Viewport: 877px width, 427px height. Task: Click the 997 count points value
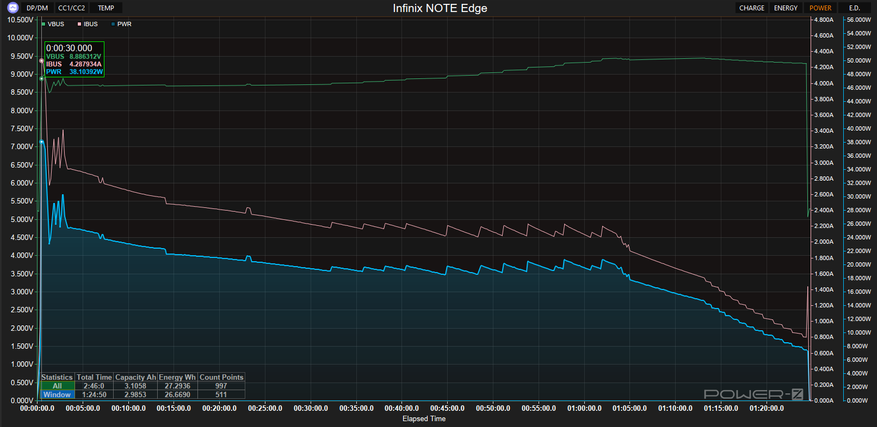click(221, 386)
